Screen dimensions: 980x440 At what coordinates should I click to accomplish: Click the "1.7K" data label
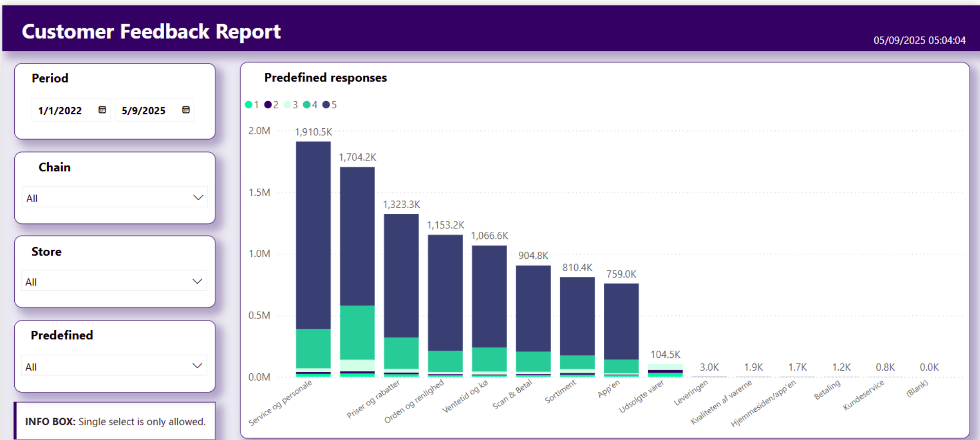798,367
